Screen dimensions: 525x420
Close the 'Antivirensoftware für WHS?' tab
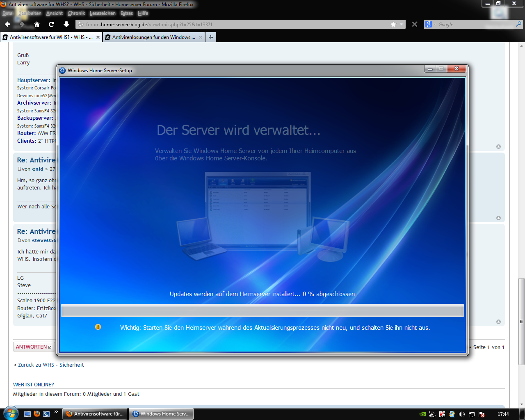click(98, 37)
